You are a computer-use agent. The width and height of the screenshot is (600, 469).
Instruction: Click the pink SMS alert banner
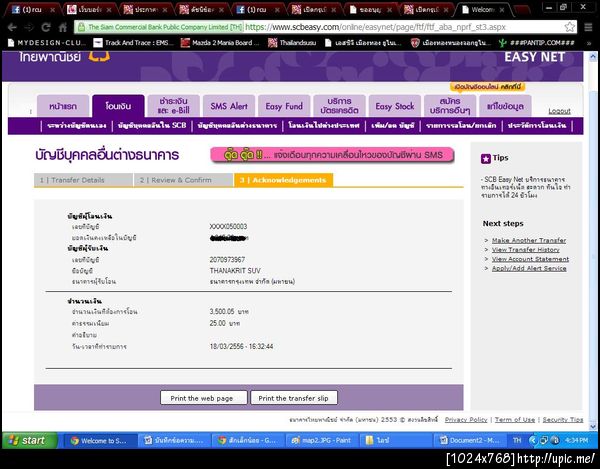click(332, 155)
